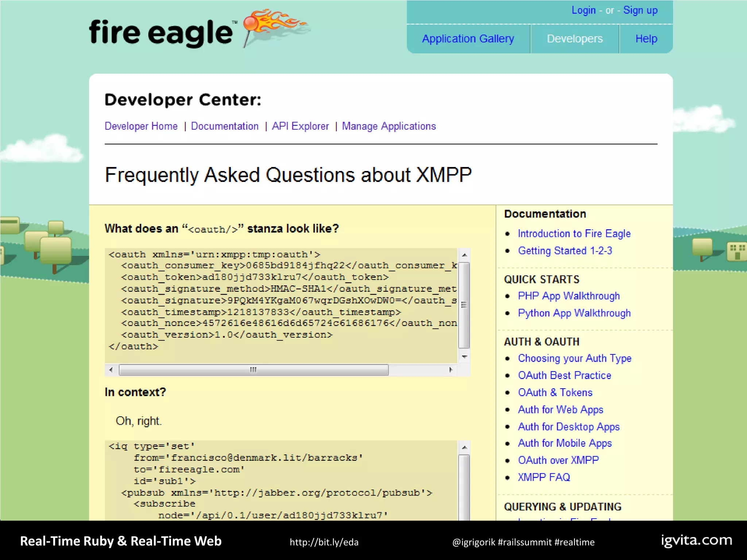This screenshot has height=560, width=747.
Task: Switch to the Developers tab
Action: (x=574, y=39)
